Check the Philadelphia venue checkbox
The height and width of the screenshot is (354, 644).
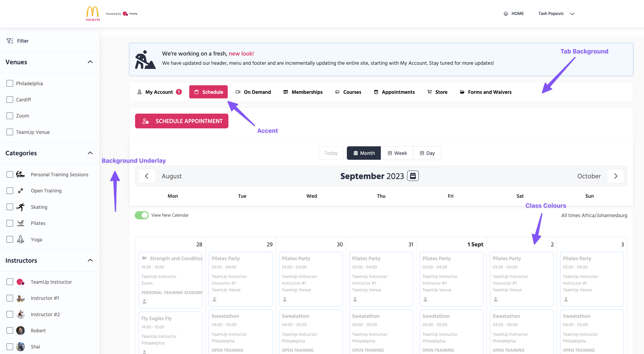[10, 83]
